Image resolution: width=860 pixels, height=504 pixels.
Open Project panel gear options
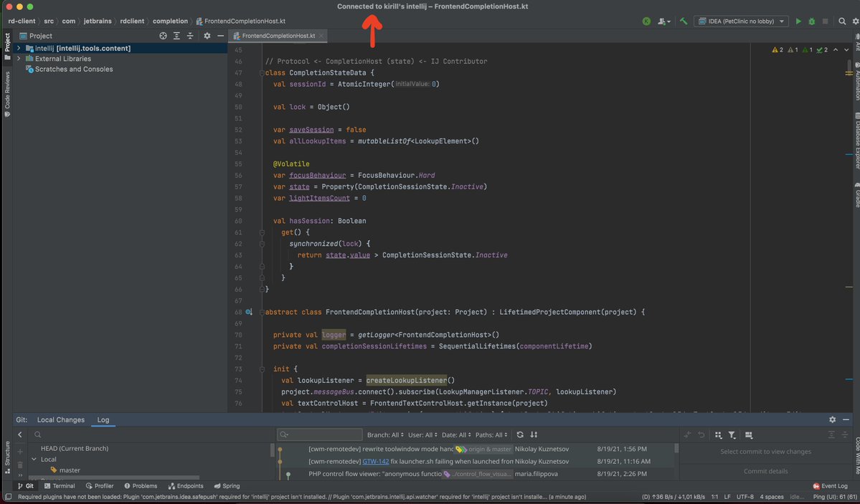pyautogui.click(x=207, y=35)
